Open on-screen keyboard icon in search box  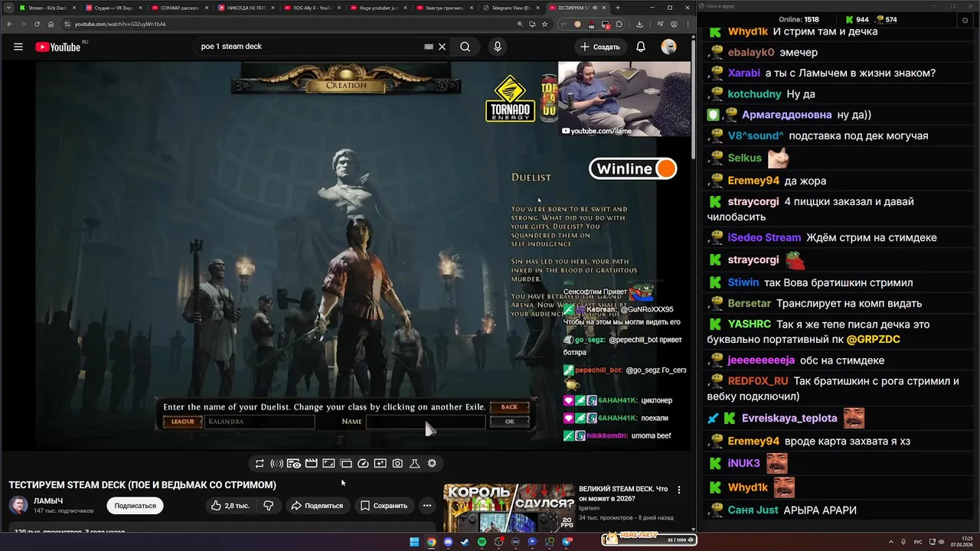pos(429,47)
